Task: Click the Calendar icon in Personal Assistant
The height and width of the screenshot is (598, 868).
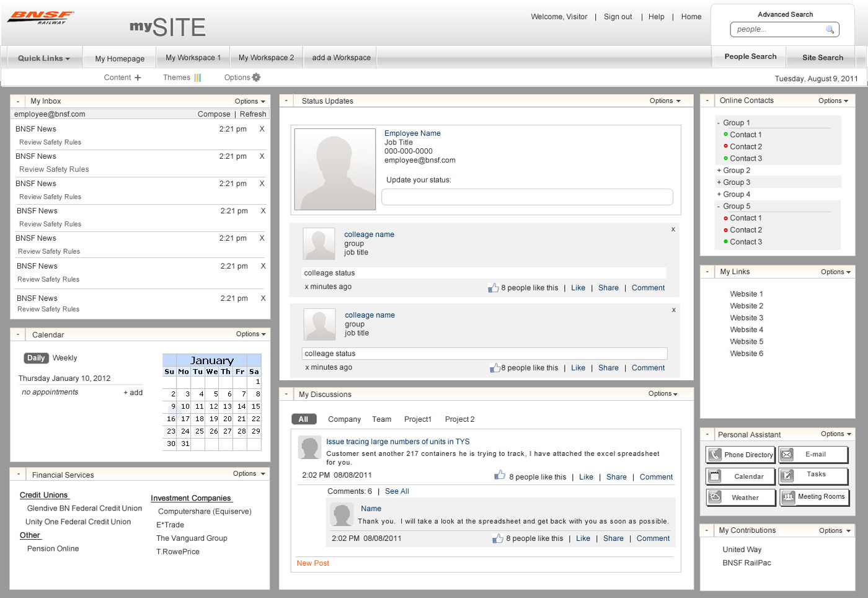Action: click(715, 476)
